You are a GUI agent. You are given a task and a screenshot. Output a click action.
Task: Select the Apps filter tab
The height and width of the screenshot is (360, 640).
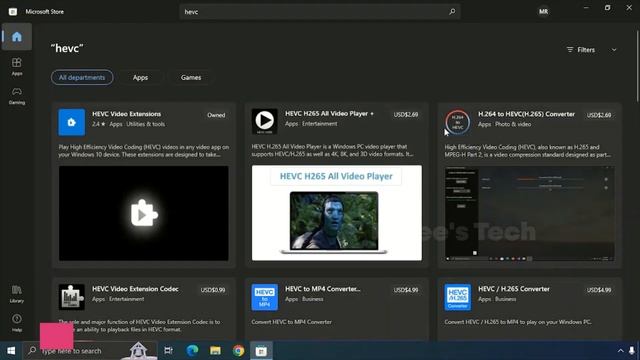click(x=140, y=77)
